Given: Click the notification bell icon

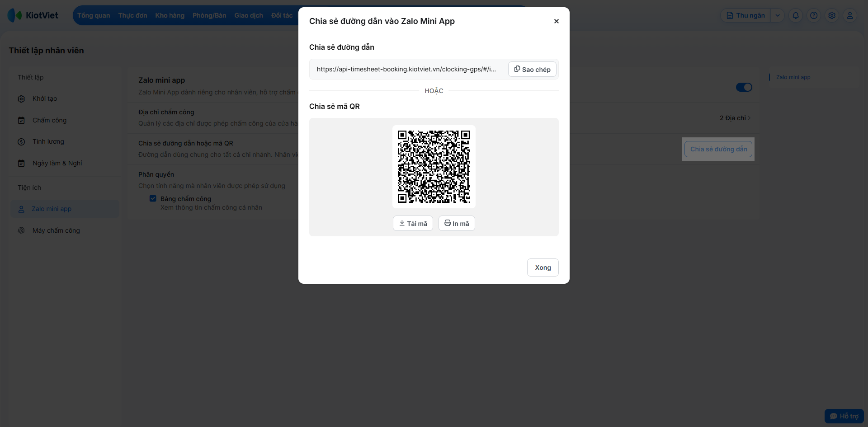Looking at the screenshot, I should pos(796,15).
